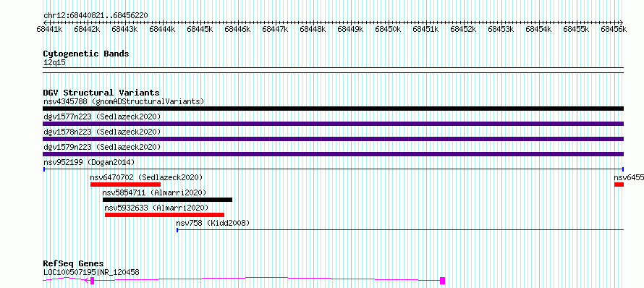Click the Cytogenetic Bands track heading
The width and height of the screenshot is (644, 288).
[86, 54]
